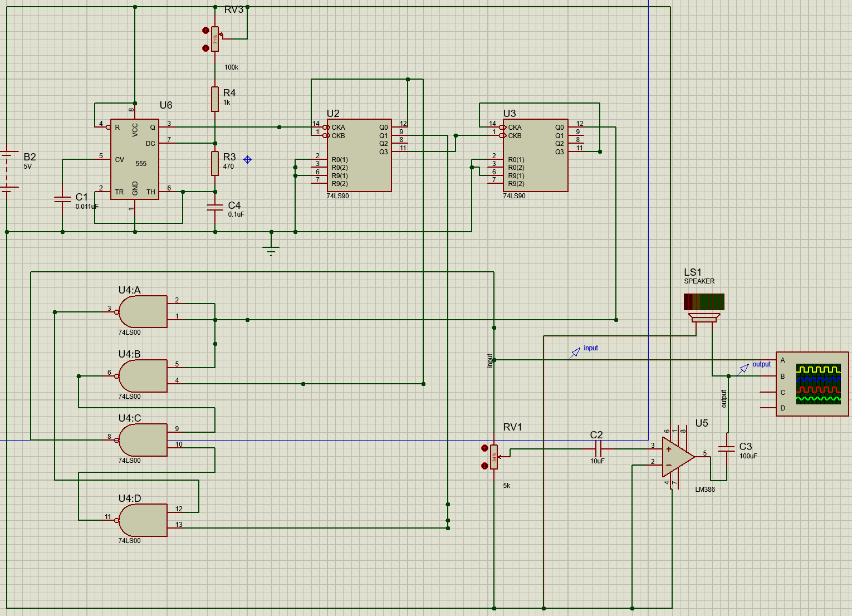Click the U4:C reference label
Image resolution: width=852 pixels, height=616 pixels.
pos(130,418)
